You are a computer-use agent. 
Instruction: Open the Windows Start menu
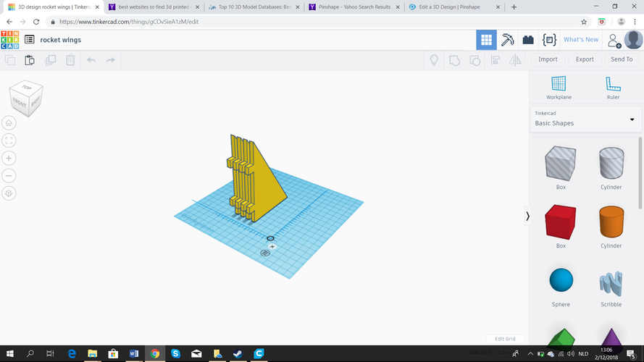click(10, 353)
